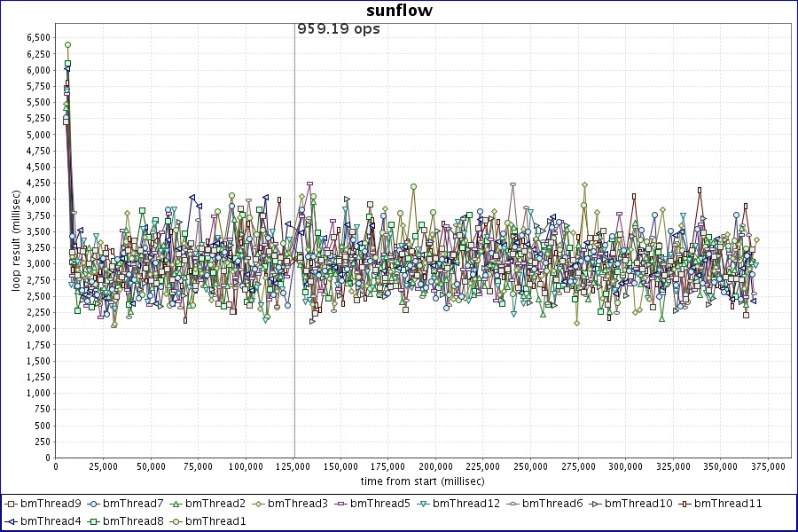Click the bmThread1 legend marker icon
This screenshot has width=798, height=532.
[176, 520]
